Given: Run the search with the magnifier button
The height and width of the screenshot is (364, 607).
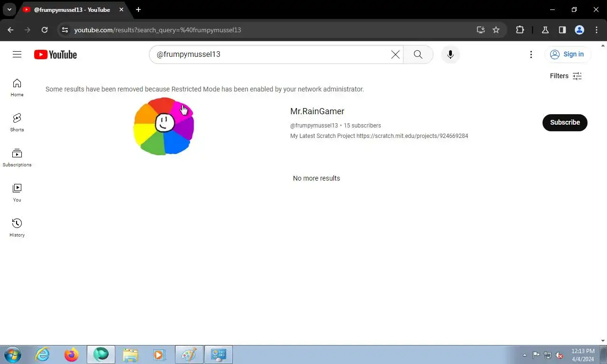Looking at the screenshot, I should (418, 55).
